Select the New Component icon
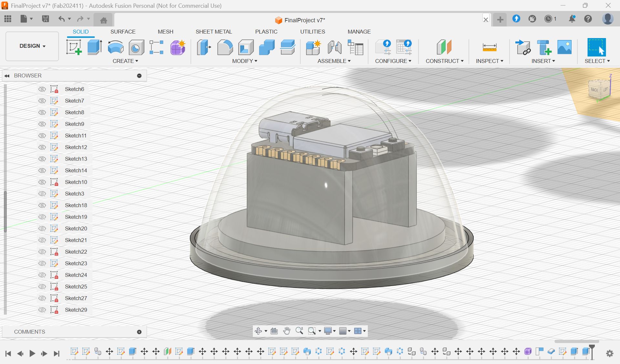The height and width of the screenshot is (364, 620). [x=313, y=47]
